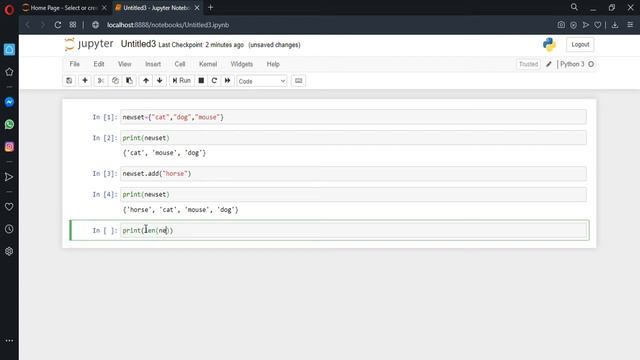Open the Kernel menu
This screenshot has height=360, width=640.
pyautogui.click(x=208, y=64)
